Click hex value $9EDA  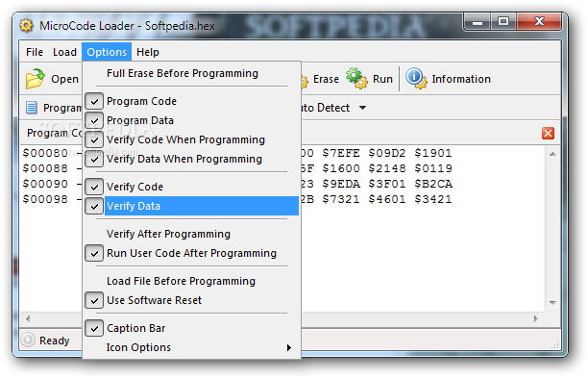pyautogui.click(x=341, y=184)
